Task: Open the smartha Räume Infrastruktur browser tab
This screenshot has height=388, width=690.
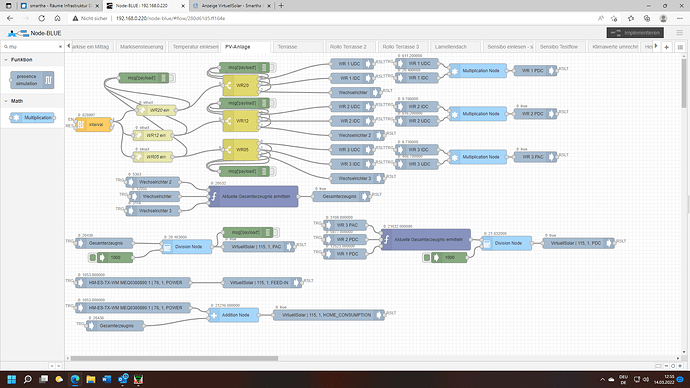Action: [60, 6]
